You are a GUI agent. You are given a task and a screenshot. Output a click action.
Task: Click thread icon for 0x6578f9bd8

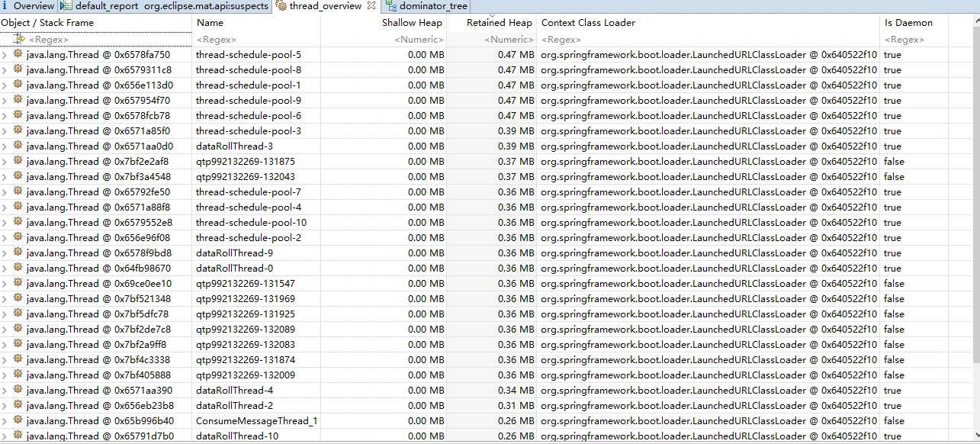point(18,253)
